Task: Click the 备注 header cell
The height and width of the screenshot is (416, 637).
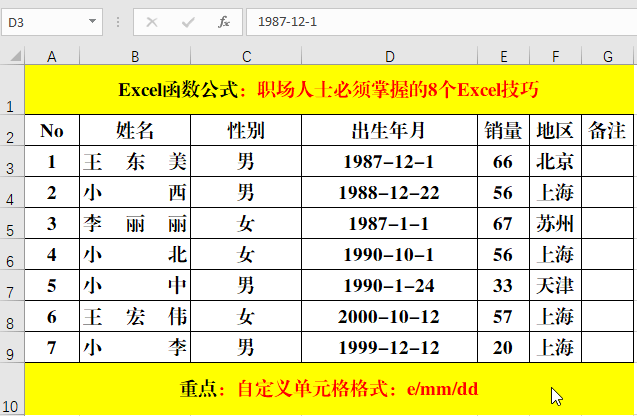Action: [608, 130]
